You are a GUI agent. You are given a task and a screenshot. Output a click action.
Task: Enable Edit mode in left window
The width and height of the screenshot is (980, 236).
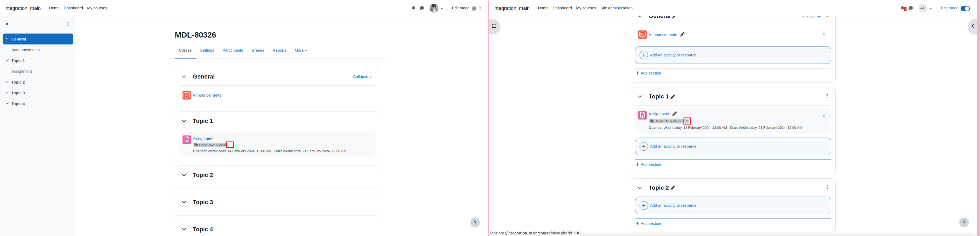[x=476, y=8]
